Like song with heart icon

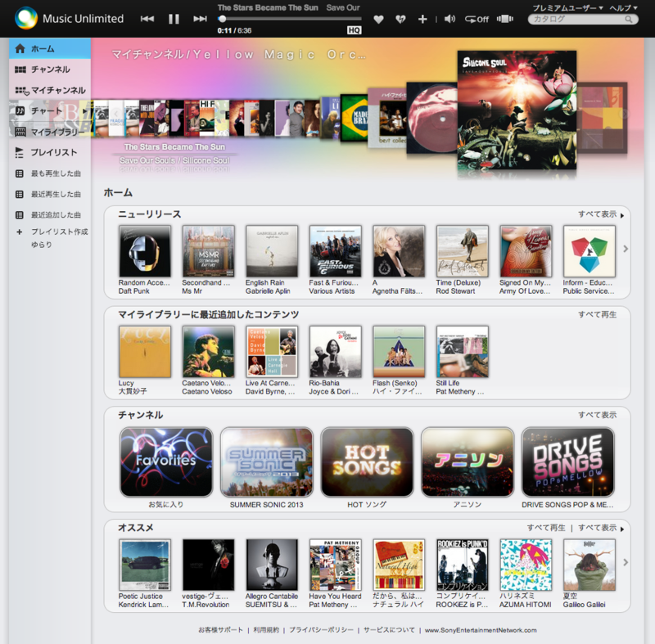(378, 19)
